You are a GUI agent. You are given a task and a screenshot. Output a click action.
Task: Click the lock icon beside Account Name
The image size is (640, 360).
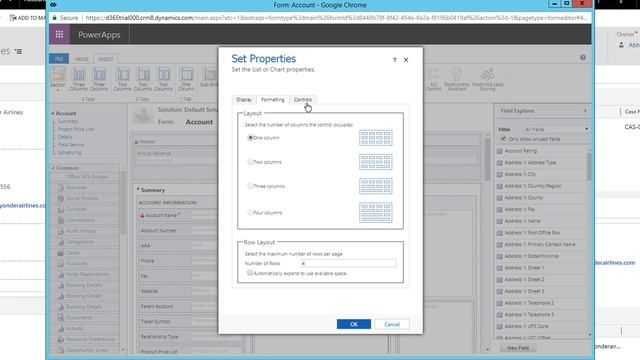tap(142, 216)
